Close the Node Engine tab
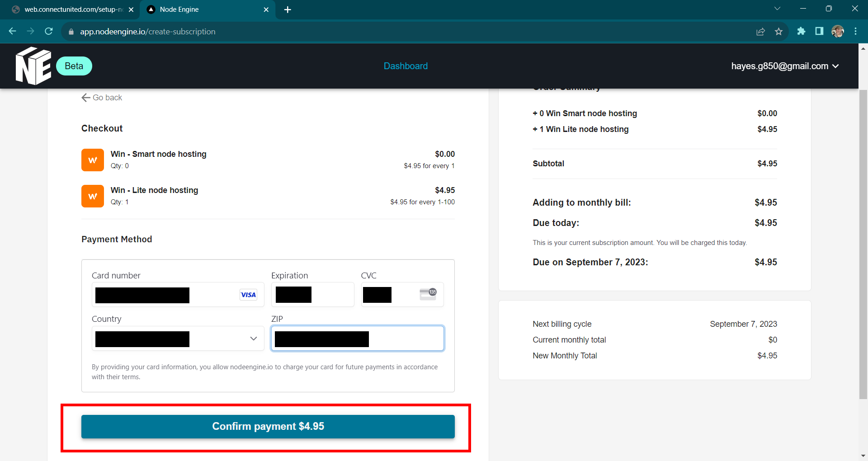The height and width of the screenshot is (461, 868). 266,9
